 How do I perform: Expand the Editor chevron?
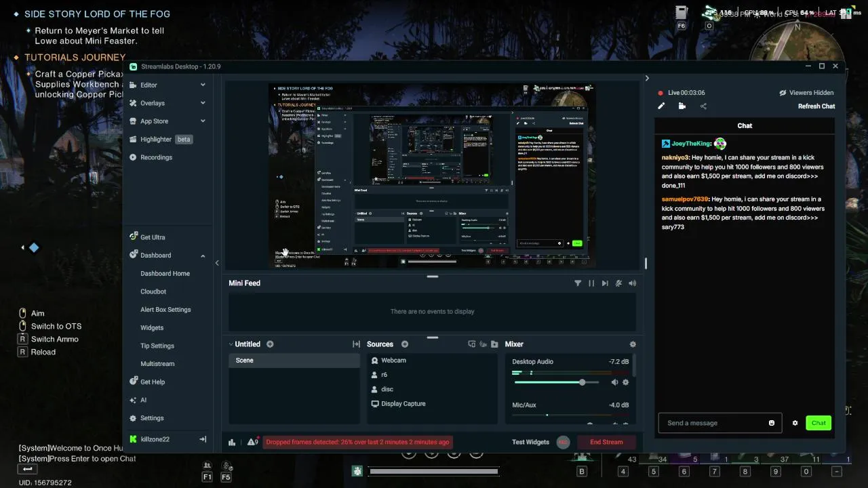203,85
